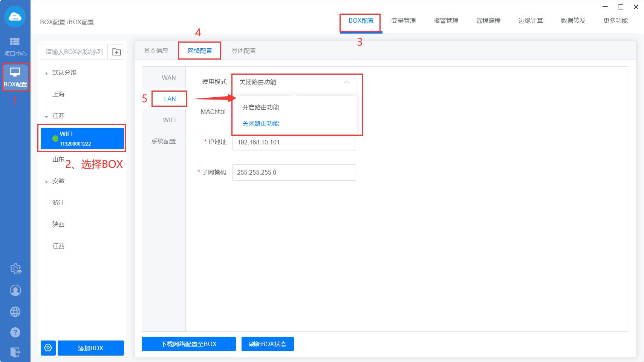Open the 其他配置 tab
Screen dimensions: 644x362
(x=243, y=51)
